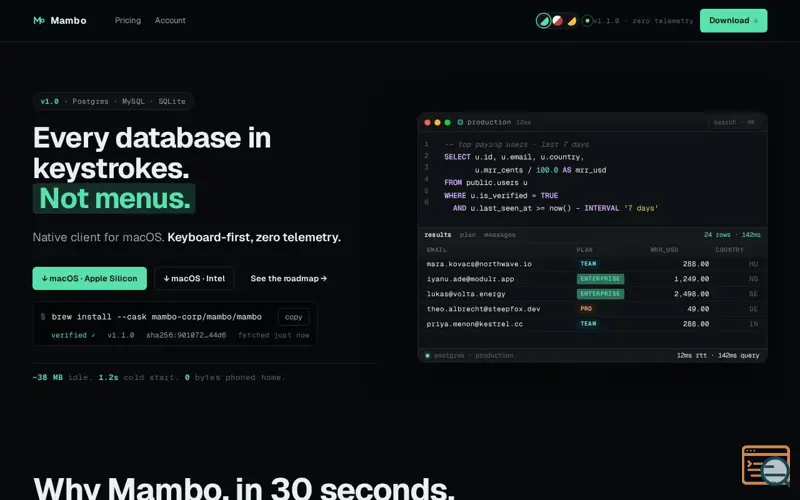Viewport: 800px width, 500px height.
Task: Click the 2,498.00 MRR value
Action: click(x=691, y=294)
